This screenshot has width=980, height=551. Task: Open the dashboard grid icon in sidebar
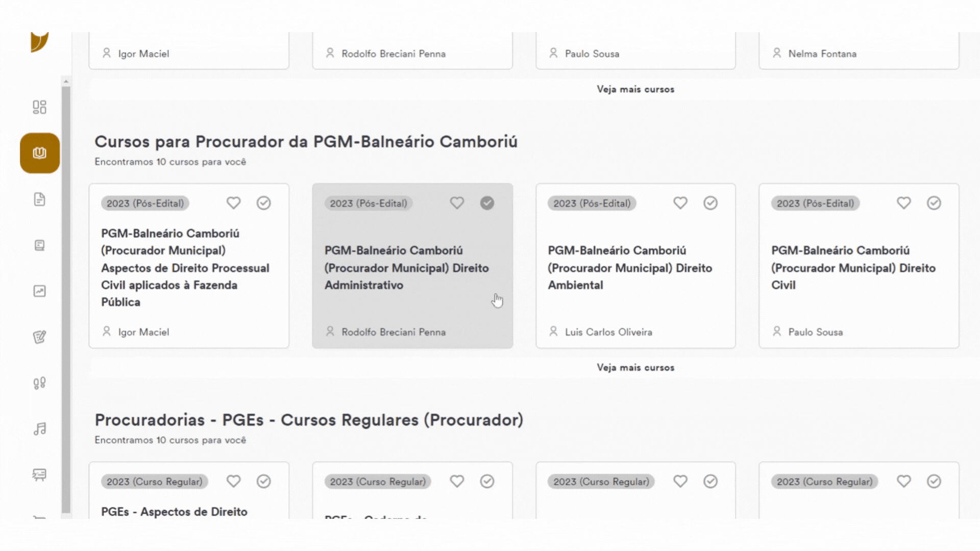coord(39,107)
